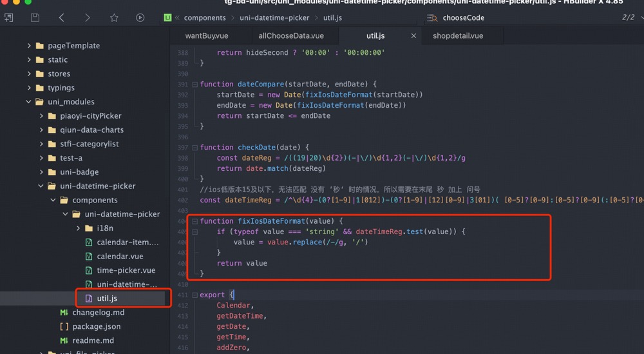Go back with the left arrow icon
The height and width of the screenshot is (354, 644).
pos(62,18)
